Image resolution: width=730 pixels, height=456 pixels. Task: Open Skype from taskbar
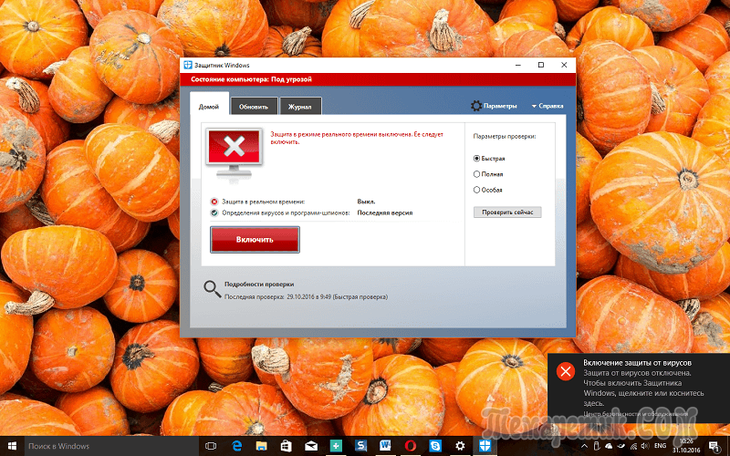[435, 446]
